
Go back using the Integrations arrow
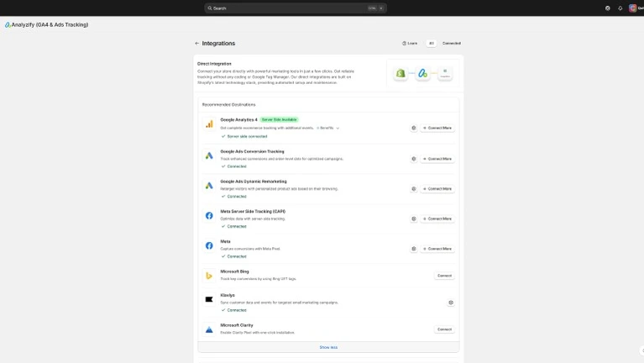click(196, 43)
